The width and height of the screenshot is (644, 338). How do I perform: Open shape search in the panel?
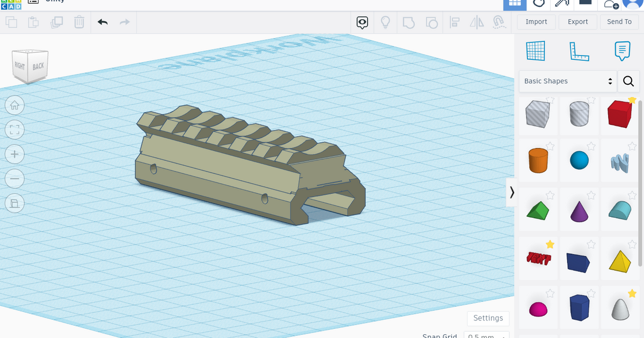pos(628,81)
